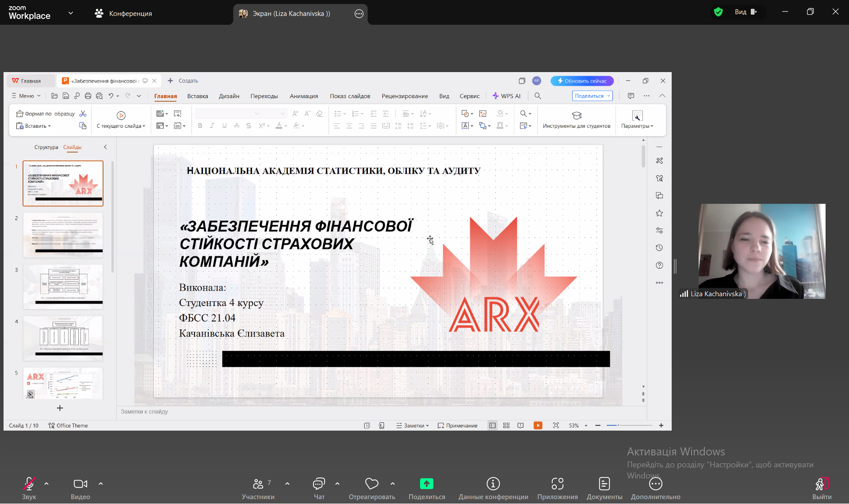Open the Meeting info icon
The image size is (849, 504).
coord(493,484)
